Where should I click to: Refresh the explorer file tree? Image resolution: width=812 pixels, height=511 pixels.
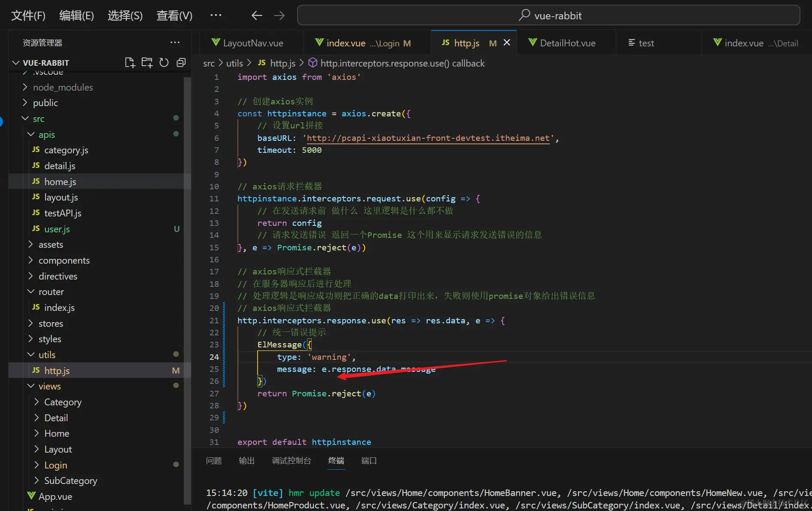click(164, 63)
